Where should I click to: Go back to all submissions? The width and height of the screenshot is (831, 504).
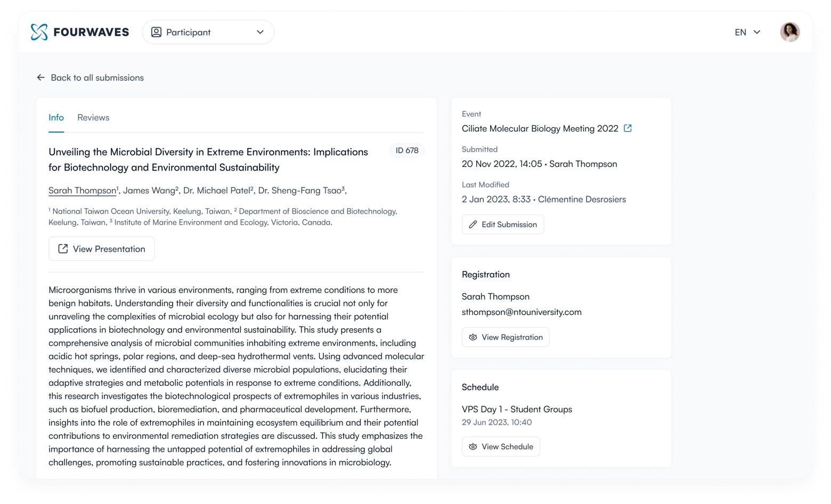[x=97, y=78]
